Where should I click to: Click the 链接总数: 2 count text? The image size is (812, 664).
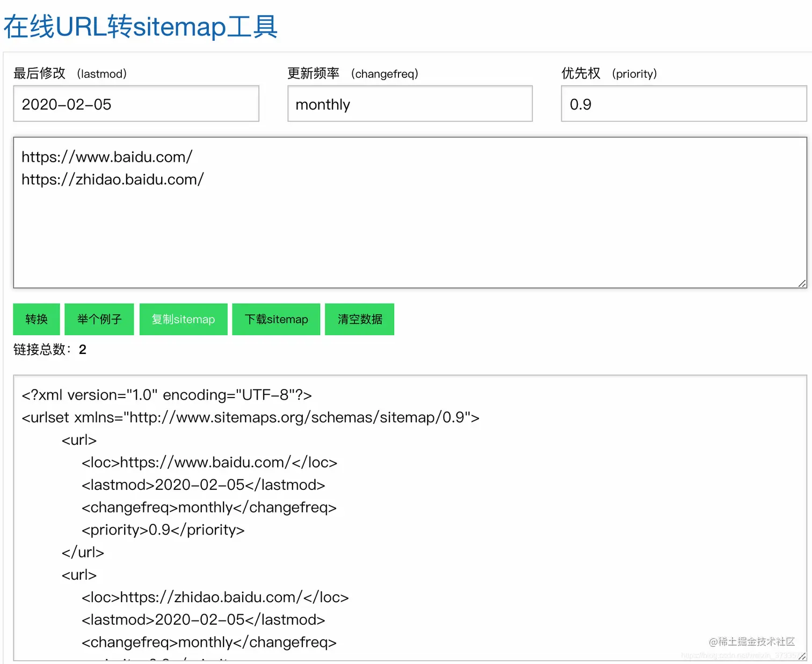(50, 350)
